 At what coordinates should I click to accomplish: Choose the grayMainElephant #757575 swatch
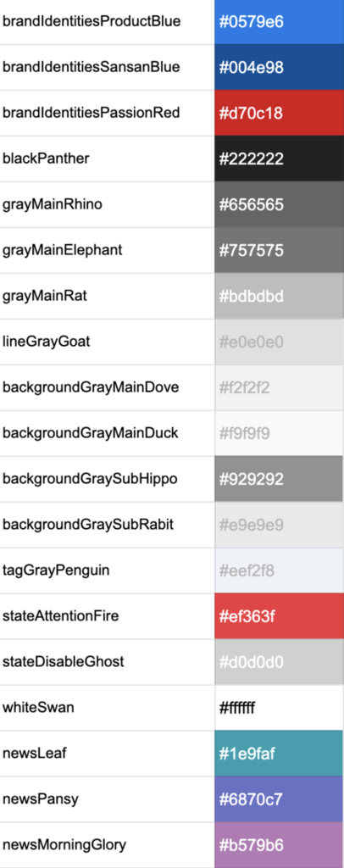280,250
